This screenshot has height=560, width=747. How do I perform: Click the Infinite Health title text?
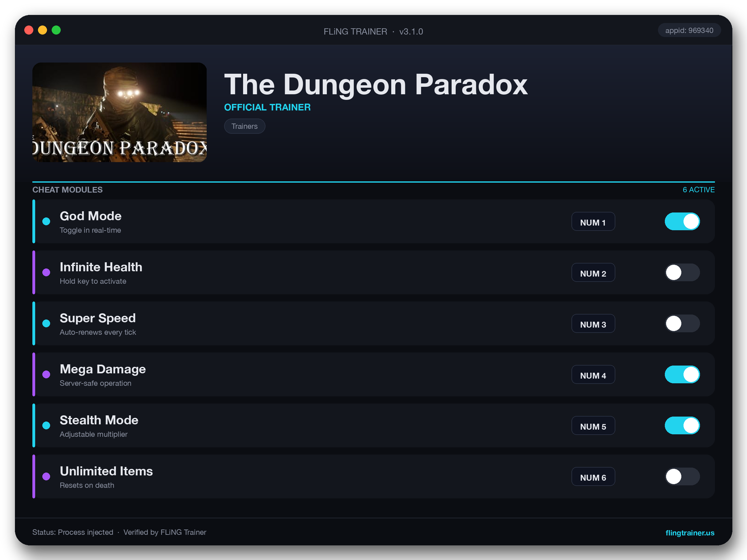pyautogui.click(x=101, y=267)
